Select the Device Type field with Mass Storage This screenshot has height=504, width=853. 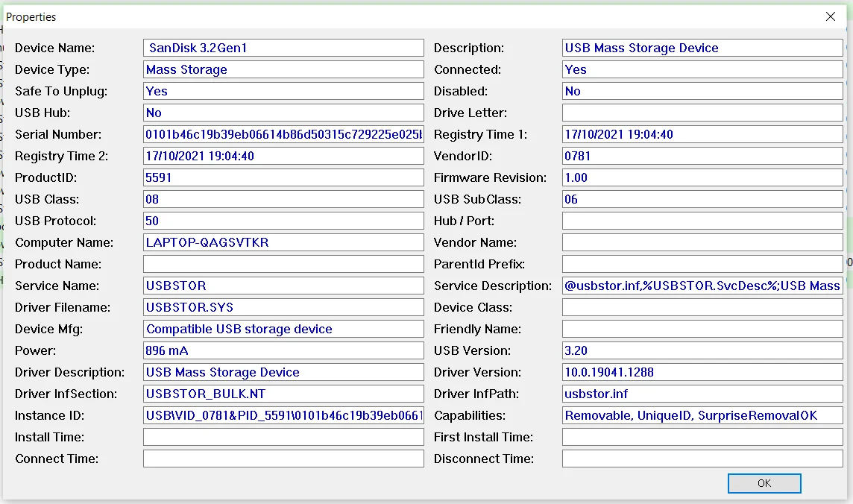tap(283, 69)
